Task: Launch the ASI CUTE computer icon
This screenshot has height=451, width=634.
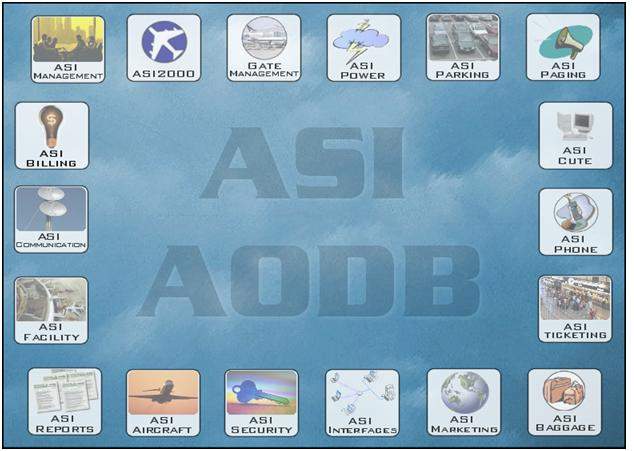Action: point(575,135)
